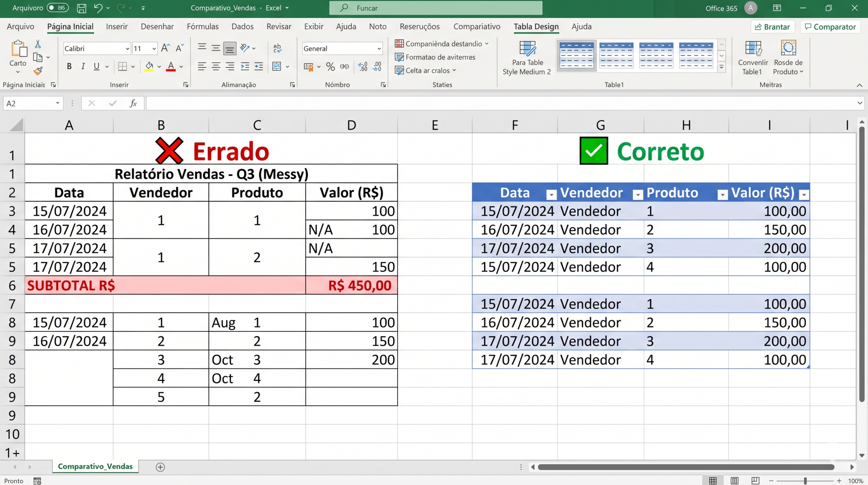Expand the table styles gallery More arrow
Image resolution: width=868 pixels, height=485 pixels.
pyautogui.click(x=722, y=67)
